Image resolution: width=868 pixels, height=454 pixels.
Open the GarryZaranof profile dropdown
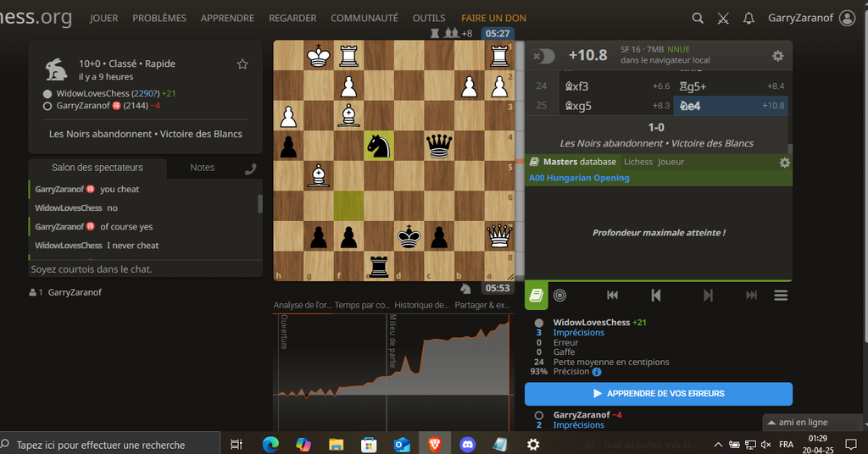tap(811, 18)
